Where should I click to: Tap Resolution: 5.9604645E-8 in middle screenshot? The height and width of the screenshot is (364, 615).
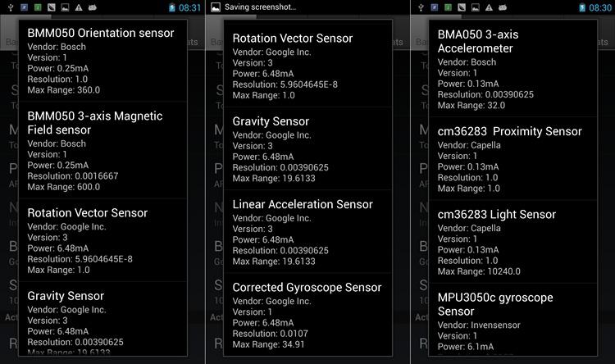pos(285,84)
